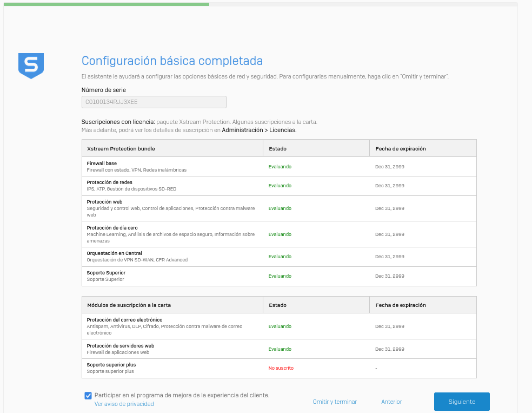Uncheck the customer experience improvement program checkbox
Screen dimensions: 532x413
coord(88,396)
